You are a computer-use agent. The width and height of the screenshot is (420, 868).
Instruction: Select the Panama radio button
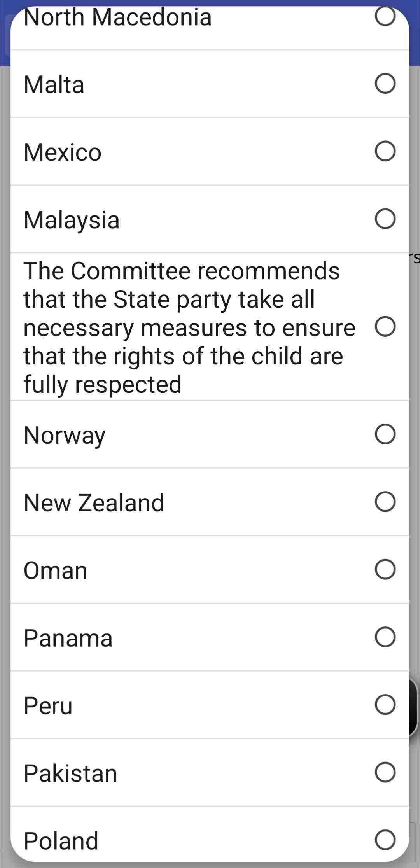coord(385,637)
